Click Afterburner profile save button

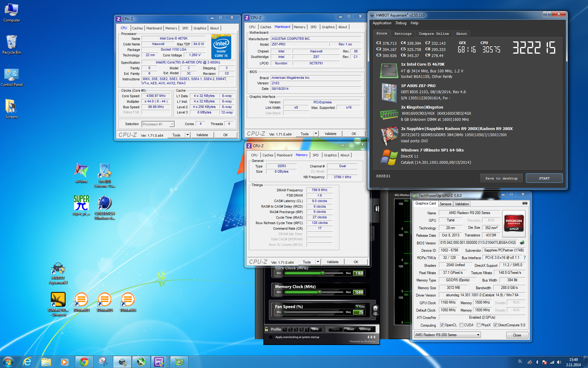click(x=315, y=329)
